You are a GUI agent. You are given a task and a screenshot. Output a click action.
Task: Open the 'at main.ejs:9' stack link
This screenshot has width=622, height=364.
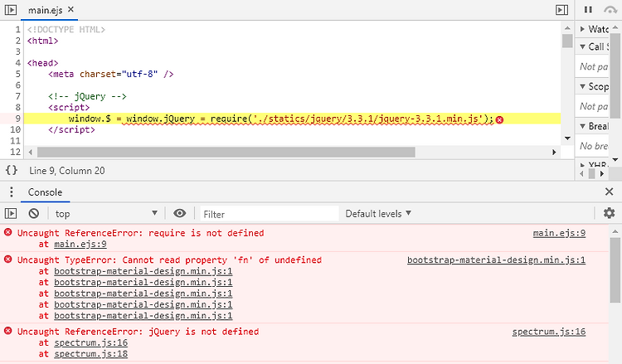point(80,245)
